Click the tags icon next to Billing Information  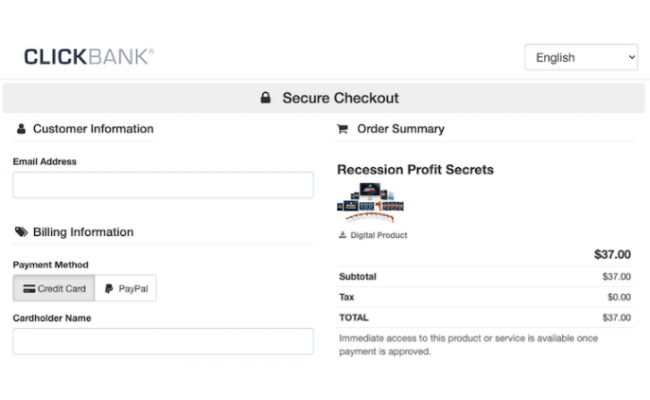21,232
